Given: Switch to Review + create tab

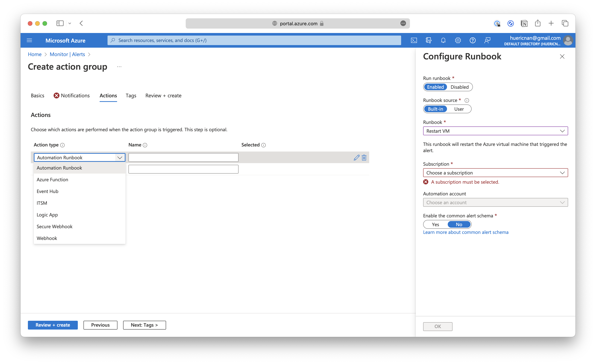Looking at the screenshot, I should pyautogui.click(x=163, y=96).
